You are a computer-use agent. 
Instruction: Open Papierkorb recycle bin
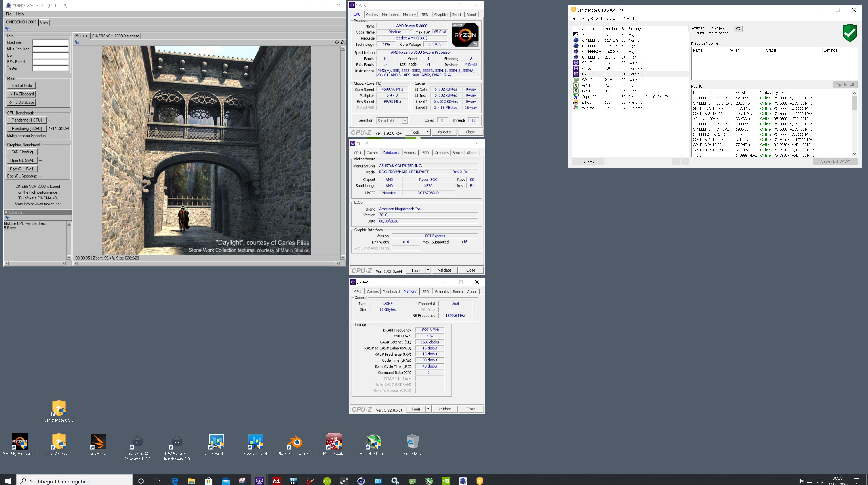[413, 444]
